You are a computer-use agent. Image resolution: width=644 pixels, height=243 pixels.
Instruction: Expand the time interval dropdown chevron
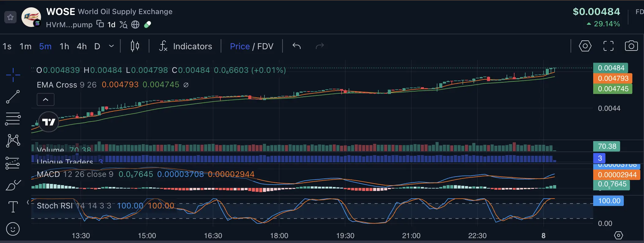111,46
